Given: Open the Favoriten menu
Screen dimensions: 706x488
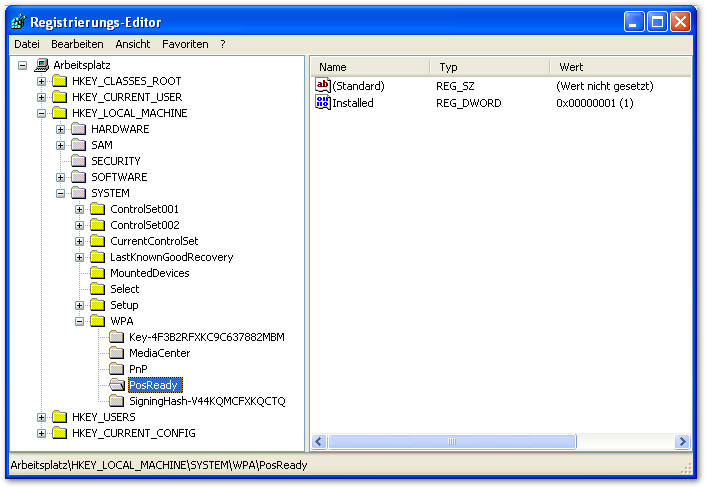Looking at the screenshot, I should pyautogui.click(x=185, y=44).
